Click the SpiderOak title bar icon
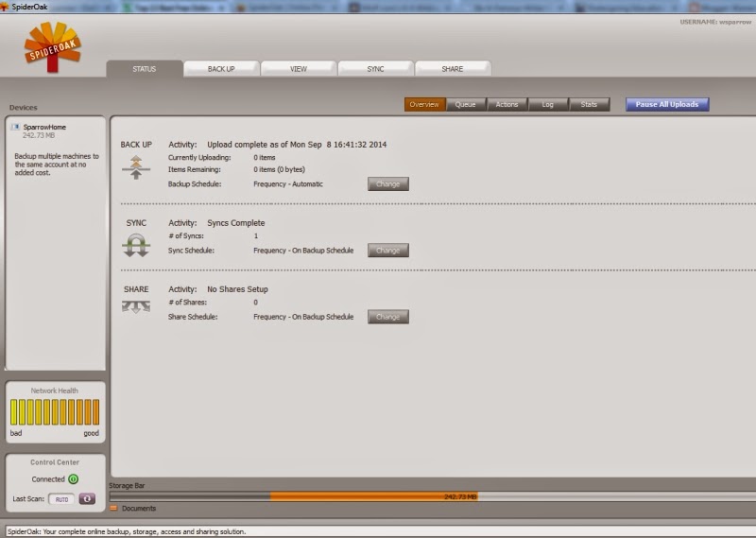 [5, 7]
